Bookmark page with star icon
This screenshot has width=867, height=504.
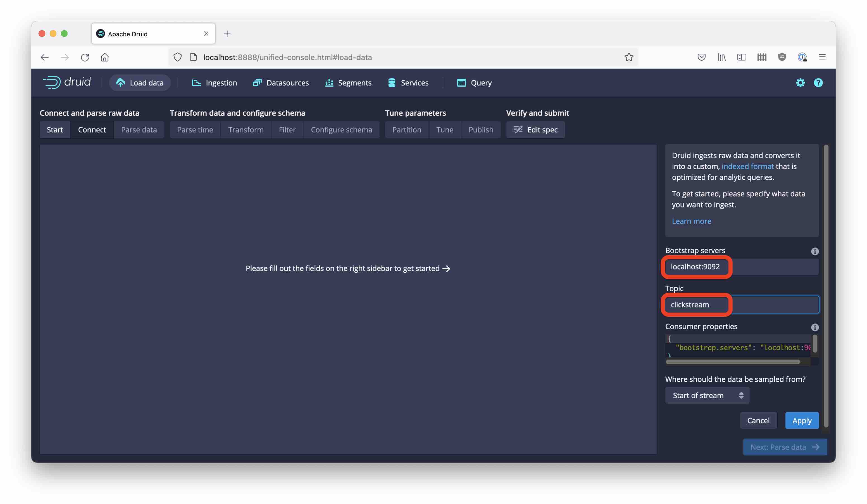[x=628, y=57]
